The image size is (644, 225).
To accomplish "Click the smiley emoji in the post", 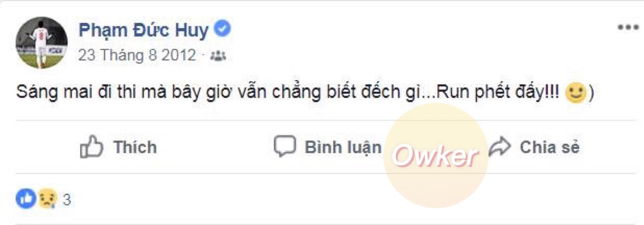I will [575, 93].
